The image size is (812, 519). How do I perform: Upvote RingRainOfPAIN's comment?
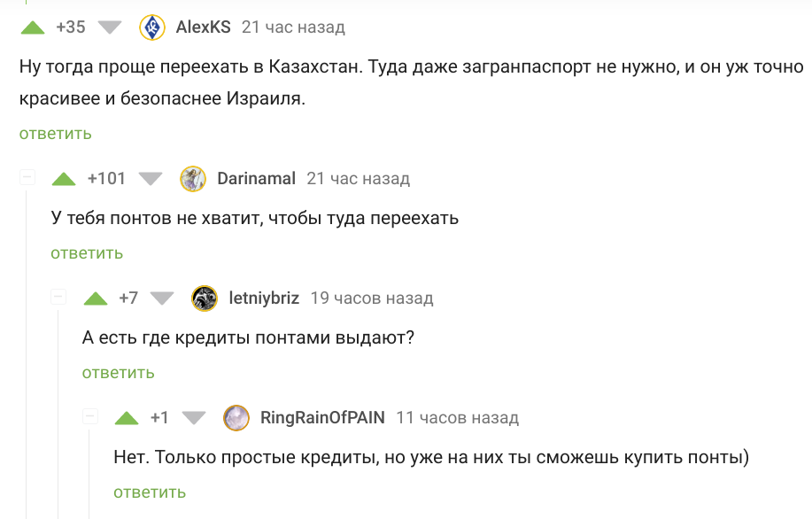pos(127,418)
